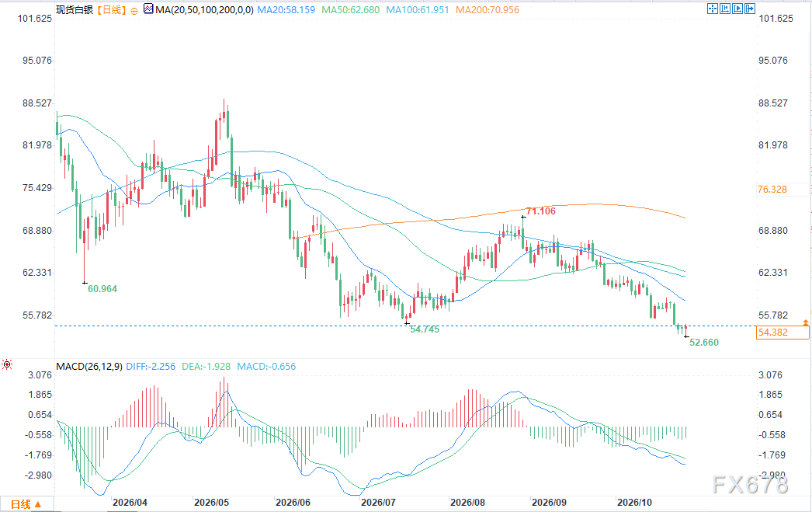Click the 2026/04 date label
The height and width of the screenshot is (512, 812).
click(130, 502)
